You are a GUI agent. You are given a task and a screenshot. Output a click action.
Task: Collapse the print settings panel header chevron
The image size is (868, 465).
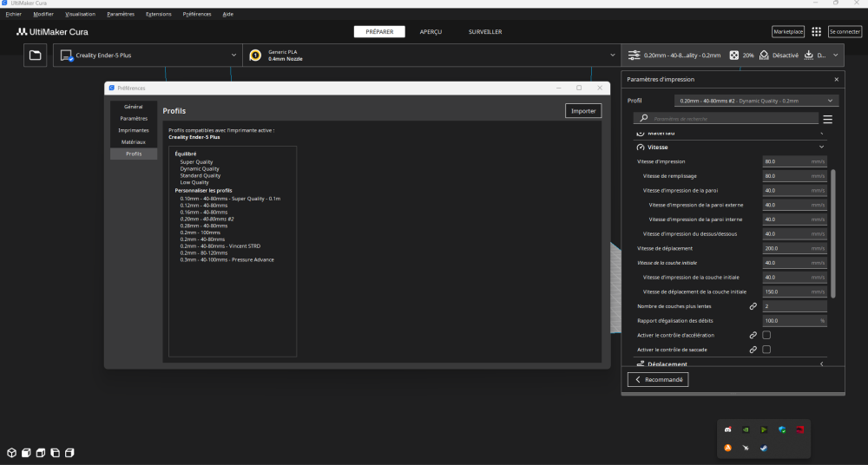click(x=835, y=56)
